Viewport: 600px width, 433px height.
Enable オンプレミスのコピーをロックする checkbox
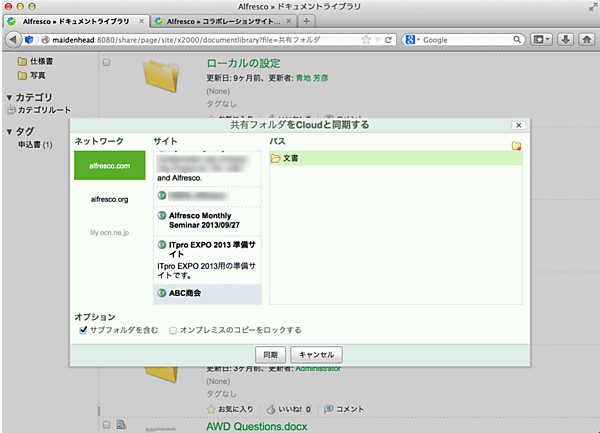174,329
